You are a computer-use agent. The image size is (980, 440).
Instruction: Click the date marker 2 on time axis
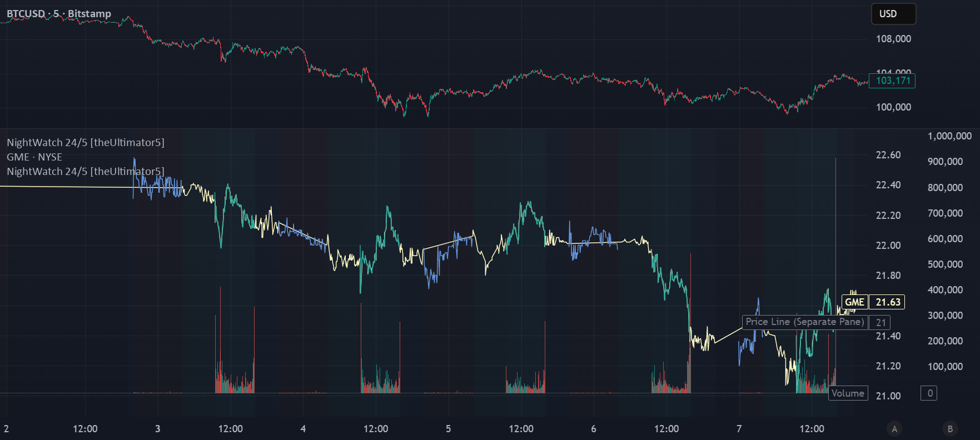point(6,429)
